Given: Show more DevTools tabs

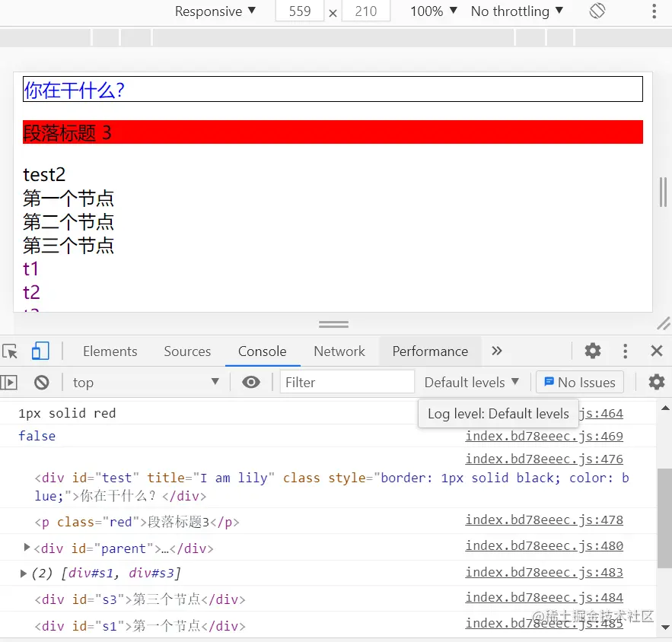Looking at the screenshot, I should [497, 351].
